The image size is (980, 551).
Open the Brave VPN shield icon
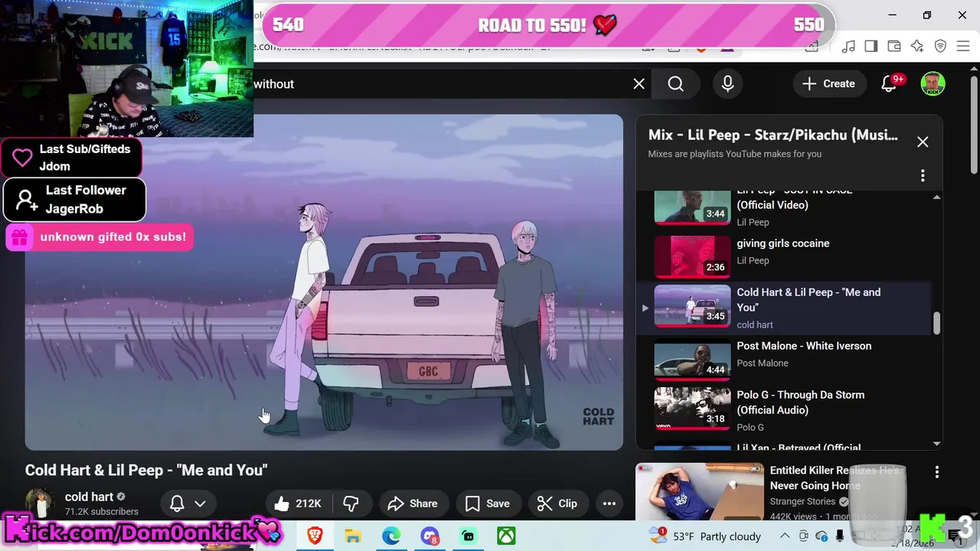[940, 47]
